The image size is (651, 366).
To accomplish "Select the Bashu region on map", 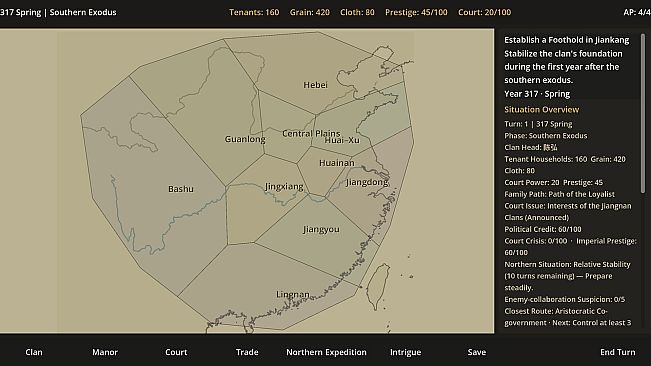I will (181, 189).
